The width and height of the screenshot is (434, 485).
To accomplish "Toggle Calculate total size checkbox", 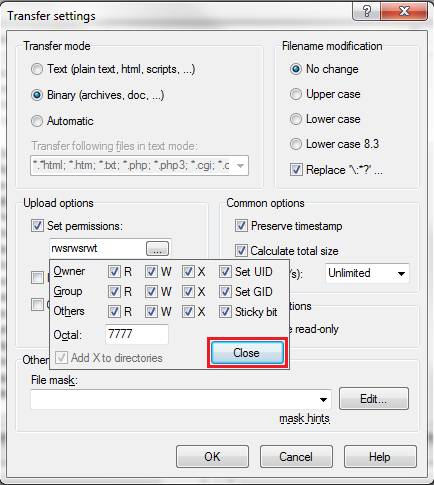I will point(241,250).
